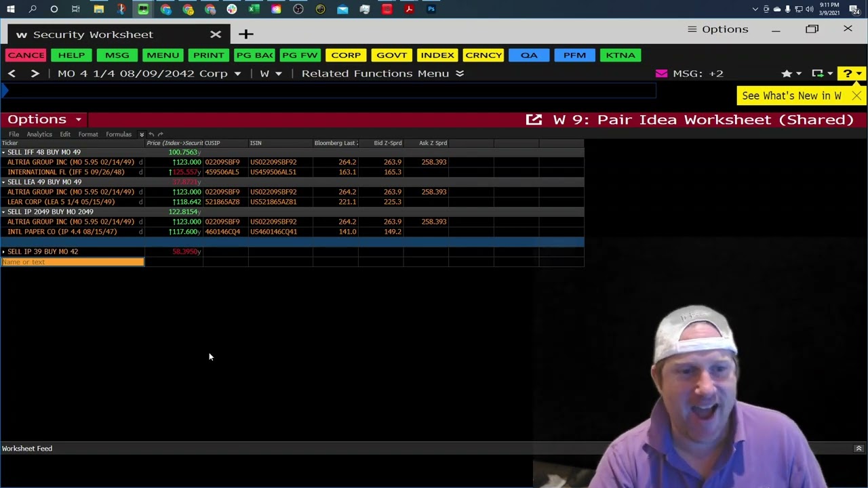Expand the Worksheet Feed panel arrow
This screenshot has height=488, width=868.
pos(859,449)
